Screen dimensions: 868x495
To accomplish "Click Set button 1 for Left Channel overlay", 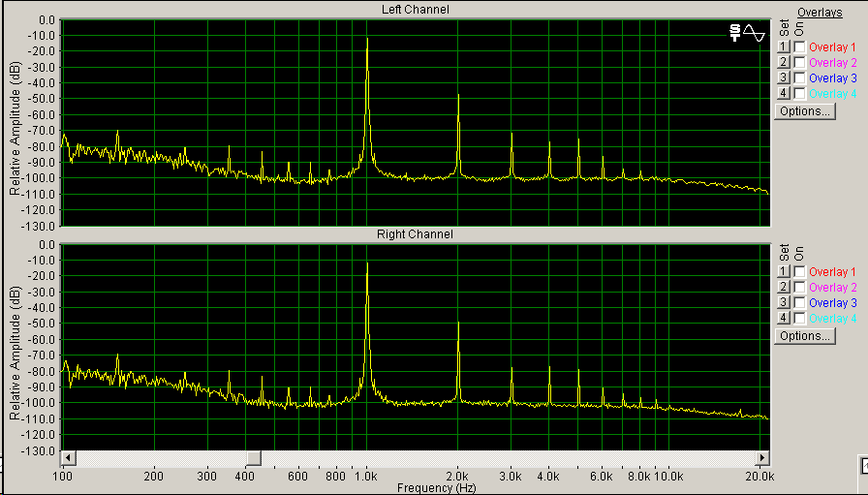I will pos(783,46).
